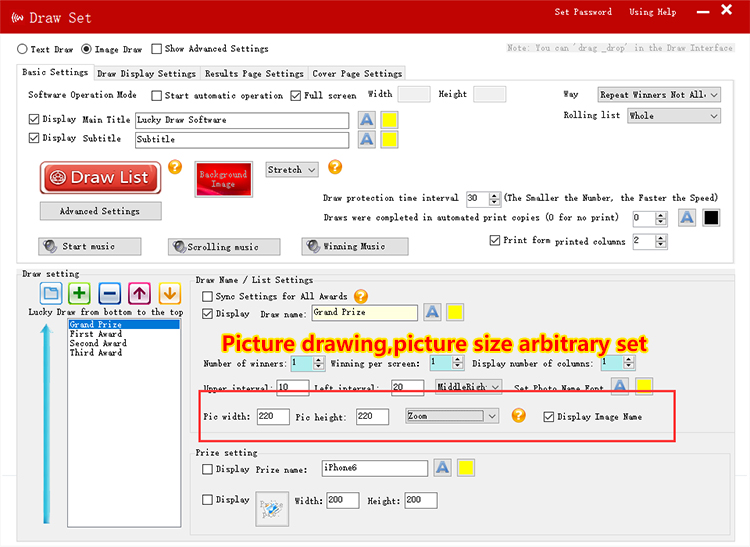This screenshot has width=750, height=547.
Task: Select the Text Draw radio button
Action: [23, 49]
